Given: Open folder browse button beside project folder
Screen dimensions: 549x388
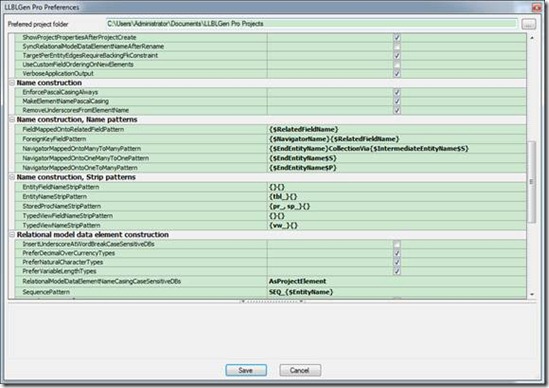Looking at the screenshot, I should 528,24.
